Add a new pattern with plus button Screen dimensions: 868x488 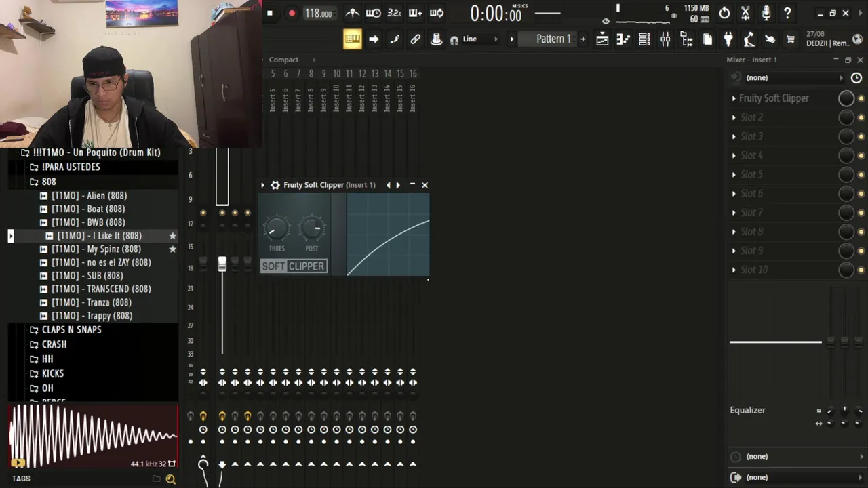tap(583, 39)
